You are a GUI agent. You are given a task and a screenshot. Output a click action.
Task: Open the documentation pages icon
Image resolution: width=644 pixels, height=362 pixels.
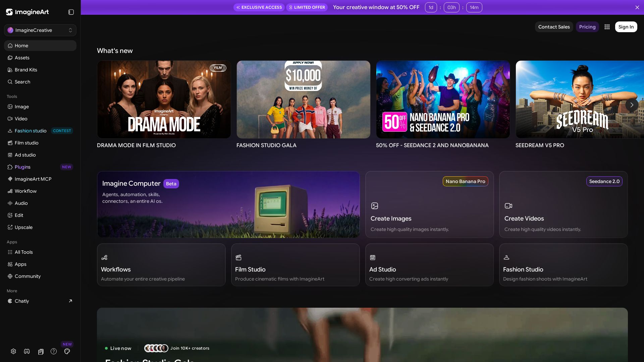pyautogui.click(x=41, y=352)
